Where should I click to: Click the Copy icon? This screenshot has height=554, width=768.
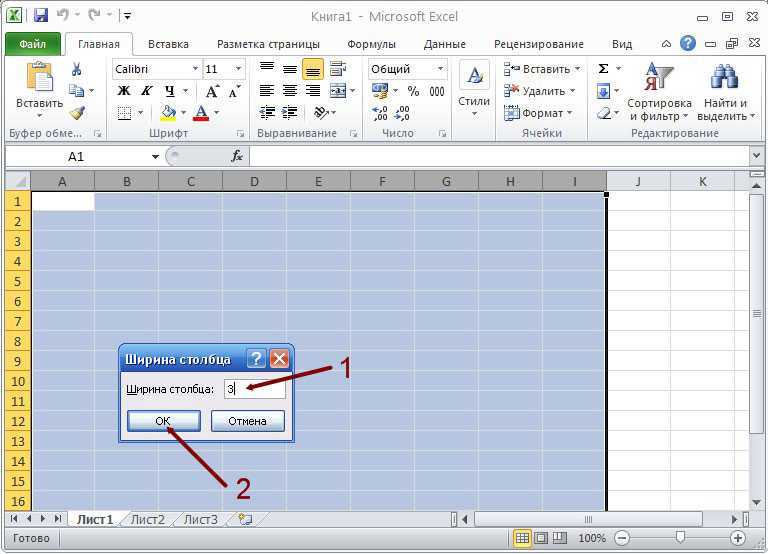click(76, 91)
